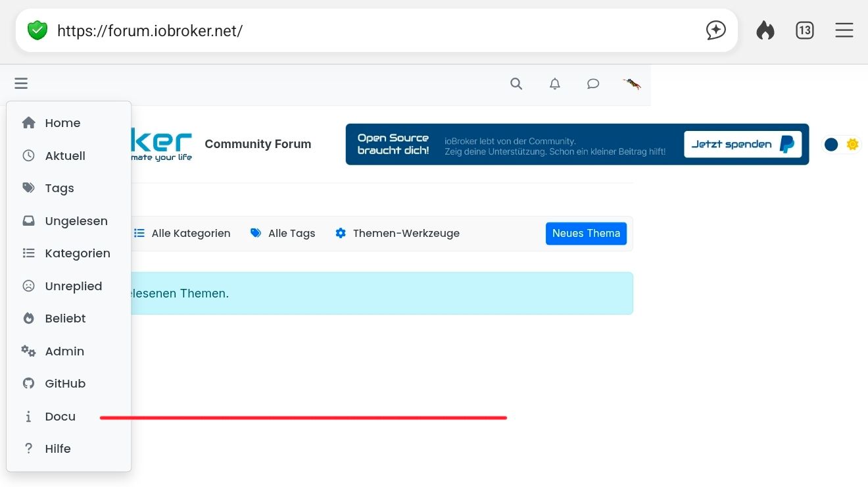
Task: Open the notifications bell
Action: point(555,84)
